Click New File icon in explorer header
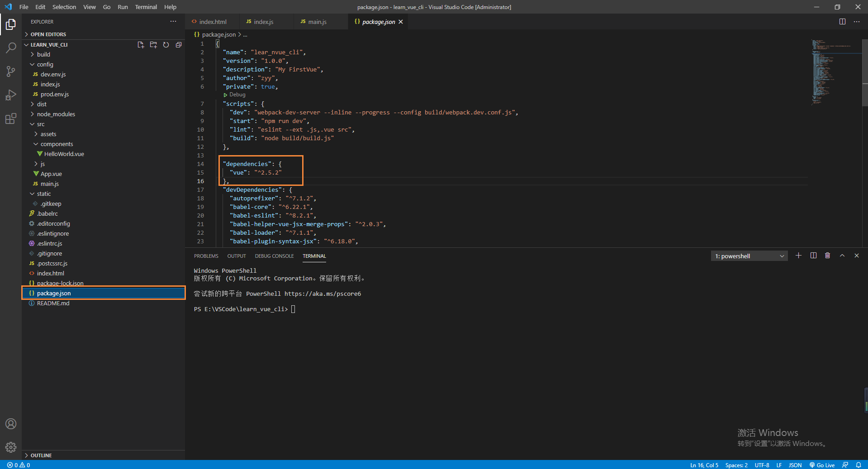Image resolution: width=868 pixels, height=469 pixels. 141,45
